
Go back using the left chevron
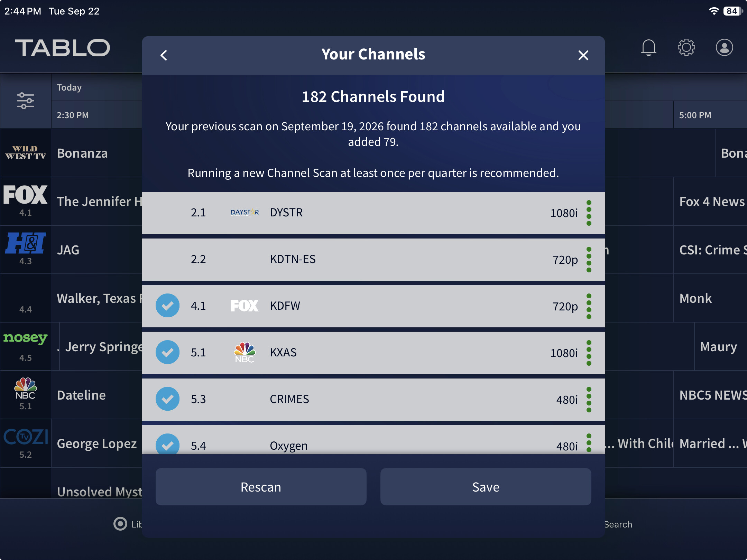[164, 55]
